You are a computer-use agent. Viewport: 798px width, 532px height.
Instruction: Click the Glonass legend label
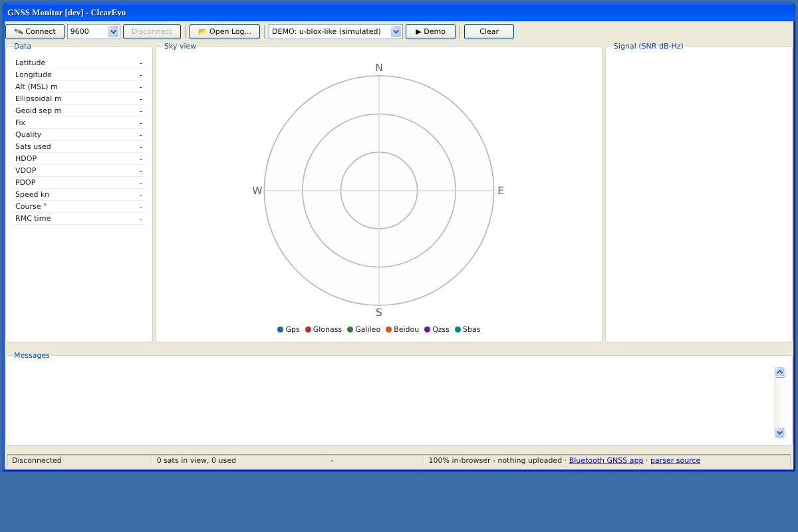(327, 330)
